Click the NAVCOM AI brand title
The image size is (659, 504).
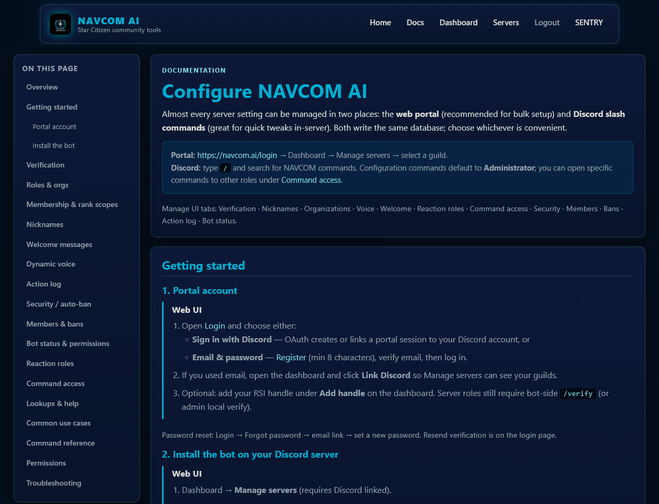[x=108, y=21]
